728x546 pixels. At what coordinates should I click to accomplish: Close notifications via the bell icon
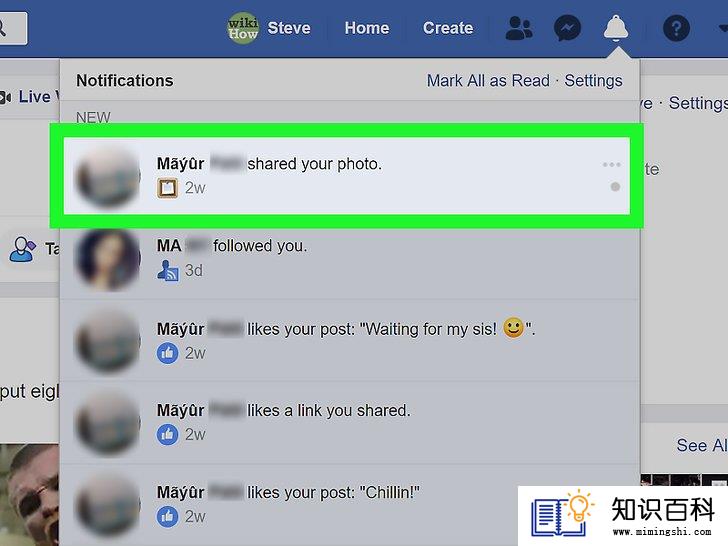[616, 28]
